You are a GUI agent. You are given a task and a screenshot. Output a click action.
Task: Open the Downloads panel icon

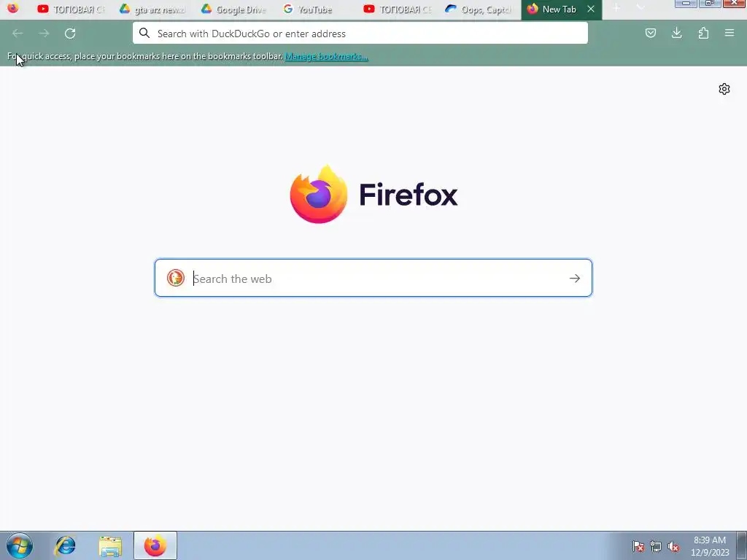pyautogui.click(x=676, y=33)
